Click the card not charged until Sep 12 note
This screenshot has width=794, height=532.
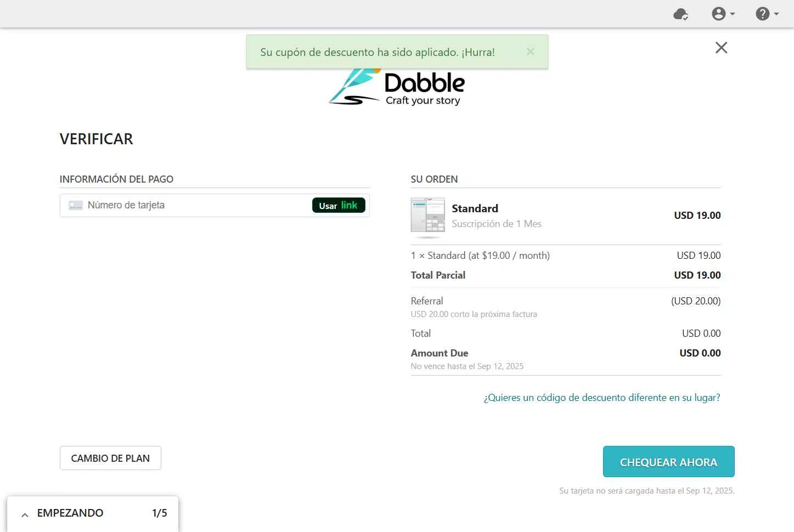click(647, 491)
